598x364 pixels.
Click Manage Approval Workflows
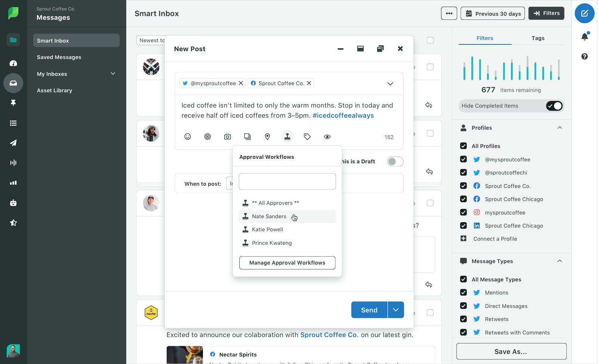coord(287,263)
